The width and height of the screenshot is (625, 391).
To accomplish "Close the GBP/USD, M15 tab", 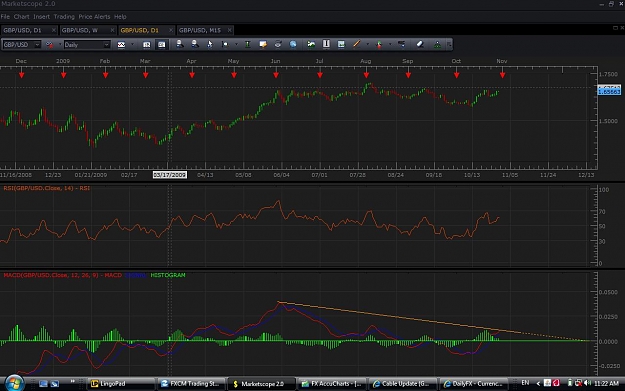I will (x=230, y=30).
